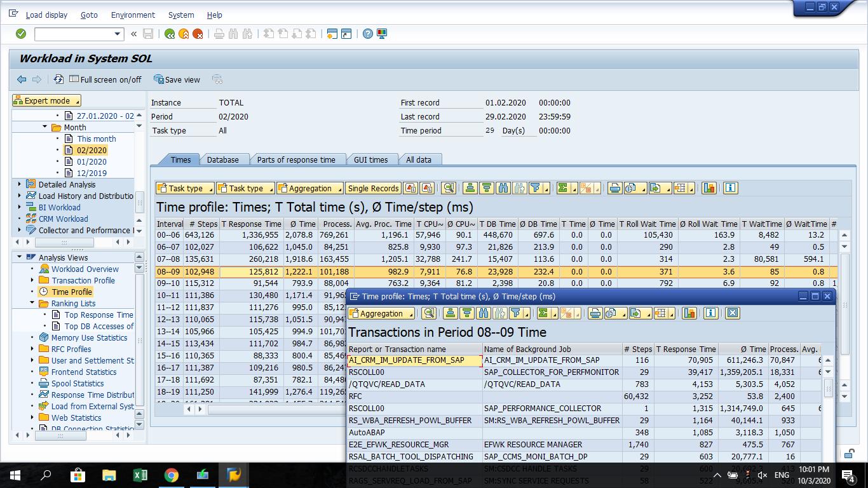Toggle Single Records display mode
The image size is (868, 488).
[372, 188]
